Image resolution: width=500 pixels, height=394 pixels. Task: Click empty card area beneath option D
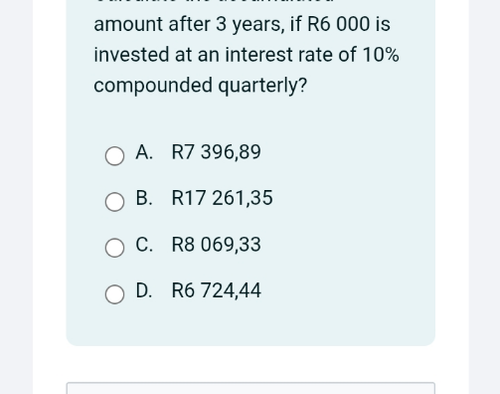pyautogui.click(x=251, y=325)
